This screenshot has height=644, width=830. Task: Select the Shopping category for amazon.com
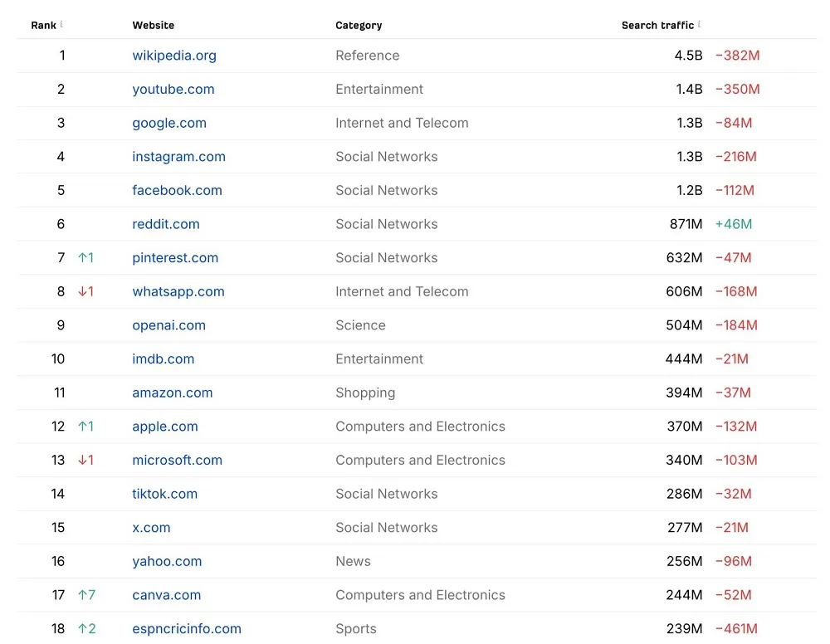pyautogui.click(x=365, y=393)
